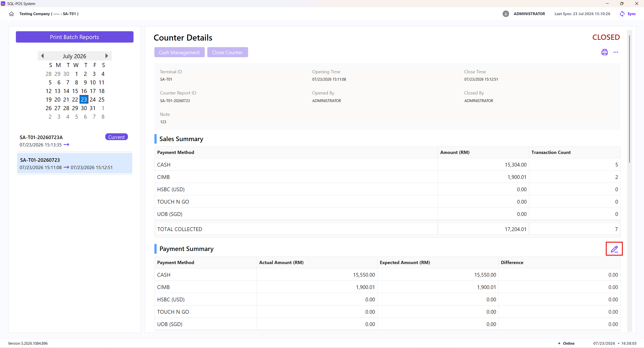
Task: Go to next month in calendar
Action: [x=107, y=56]
